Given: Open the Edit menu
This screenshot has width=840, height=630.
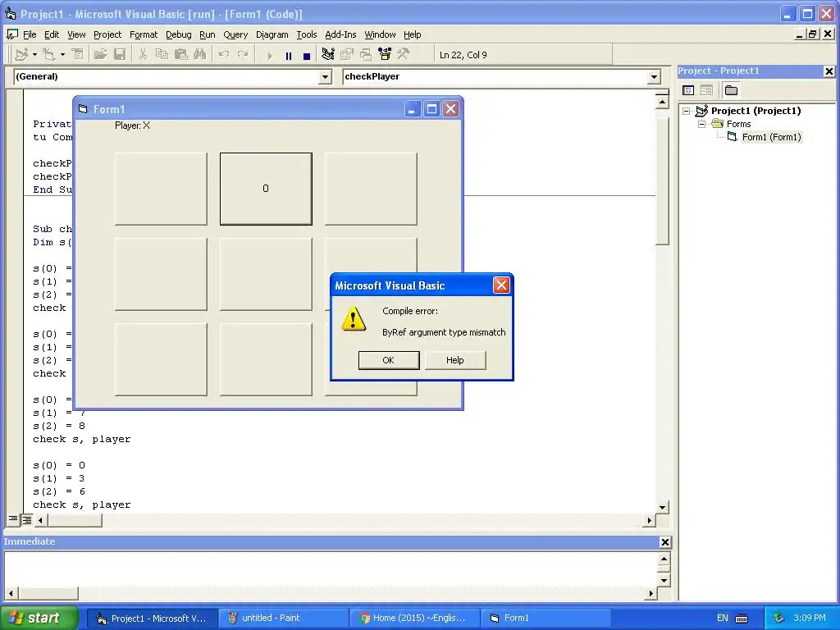Looking at the screenshot, I should 52,34.
